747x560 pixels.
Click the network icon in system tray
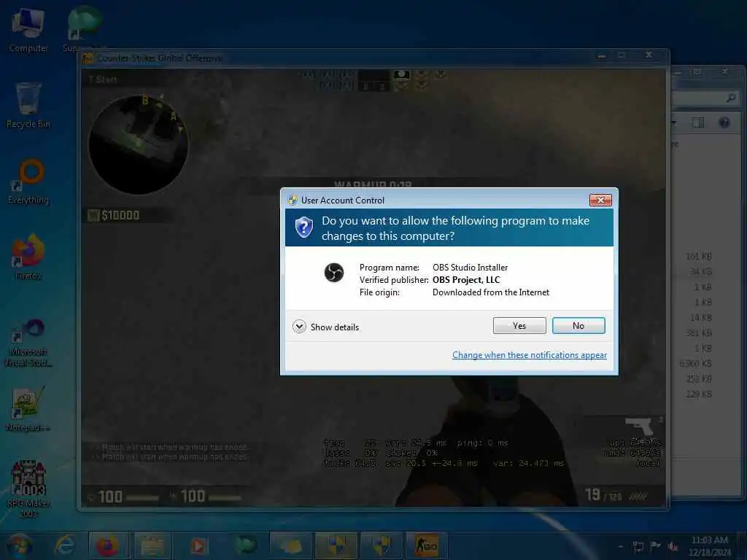tap(638, 546)
